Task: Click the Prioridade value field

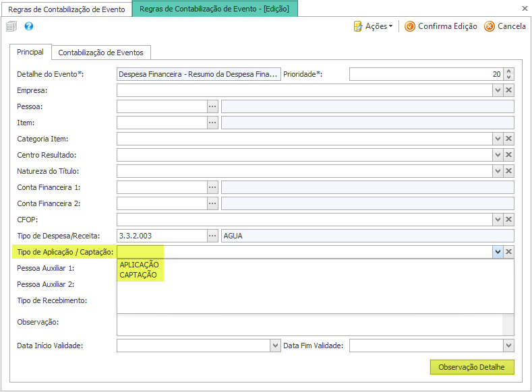Action: point(427,74)
